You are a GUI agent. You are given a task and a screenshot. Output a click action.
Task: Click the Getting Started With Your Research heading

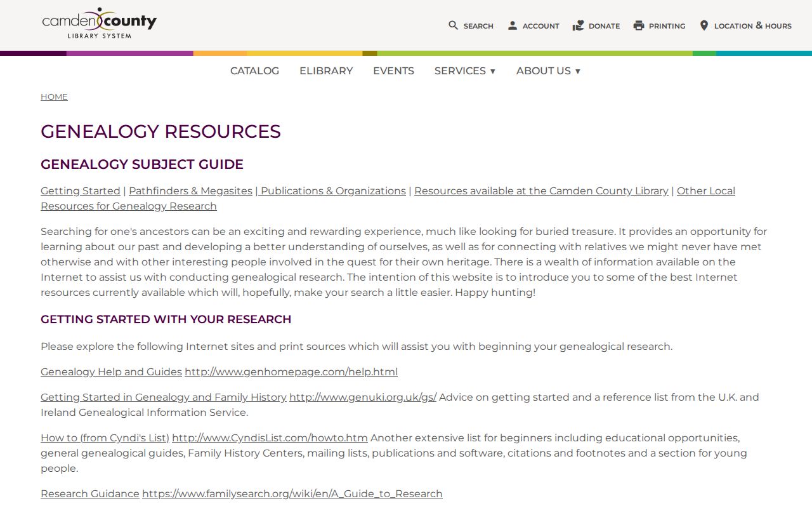pyautogui.click(x=166, y=319)
